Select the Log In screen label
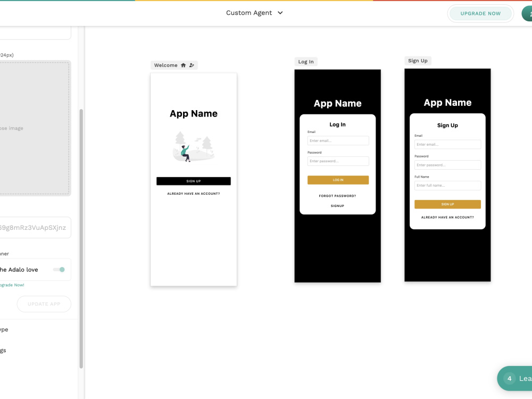 tap(306, 62)
